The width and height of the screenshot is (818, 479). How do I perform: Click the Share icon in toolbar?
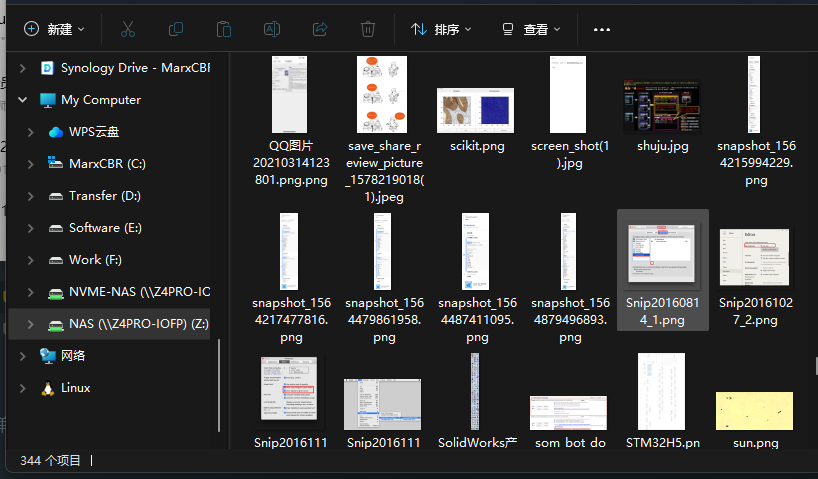(320, 29)
